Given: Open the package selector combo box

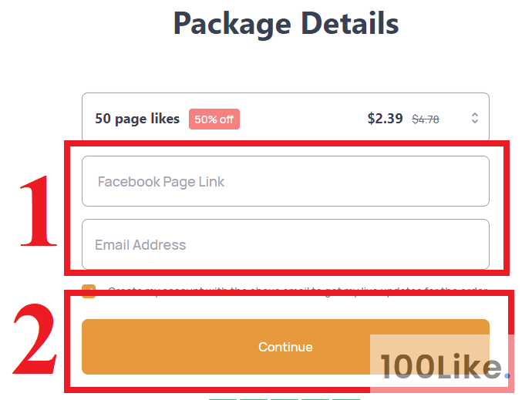Looking at the screenshot, I should tap(285, 118).
